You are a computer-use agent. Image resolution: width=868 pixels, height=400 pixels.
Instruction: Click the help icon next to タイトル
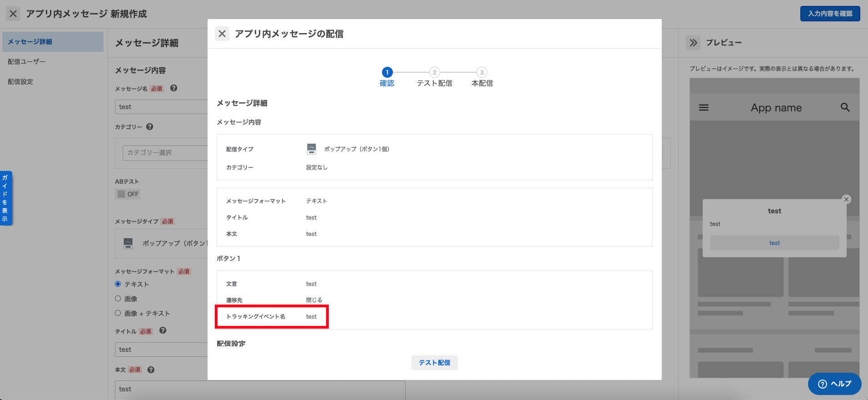click(163, 330)
